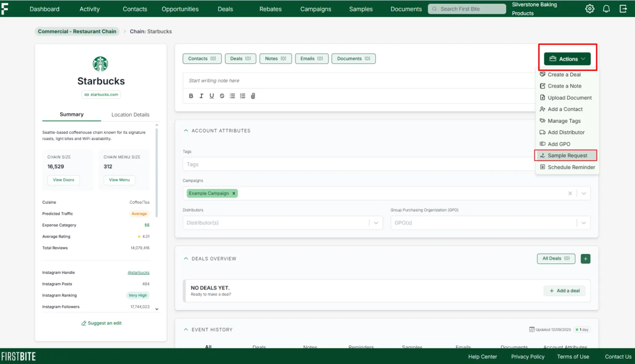Toggle bold formatting in note editor
The image size is (635, 364).
pyautogui.click(x=191, y=96)
